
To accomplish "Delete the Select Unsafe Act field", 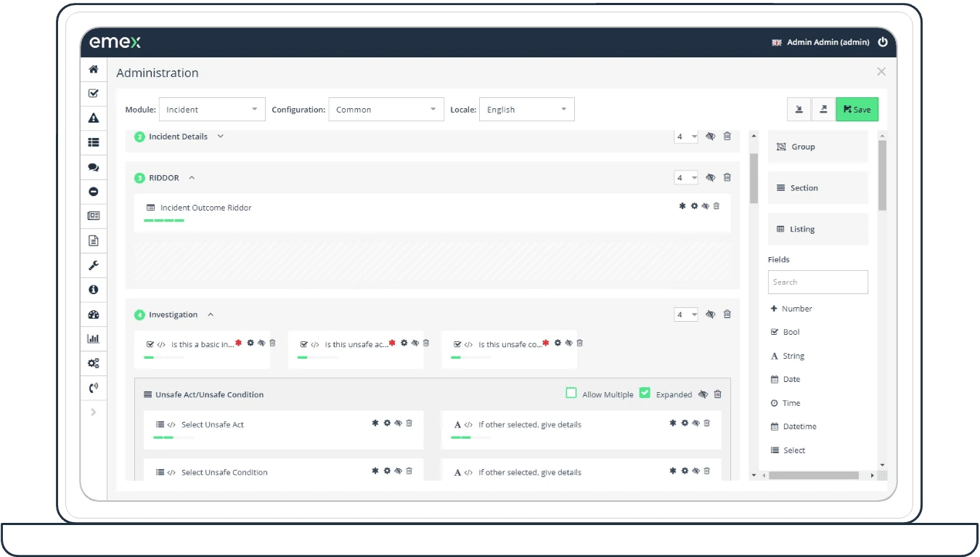I will 409,423.
